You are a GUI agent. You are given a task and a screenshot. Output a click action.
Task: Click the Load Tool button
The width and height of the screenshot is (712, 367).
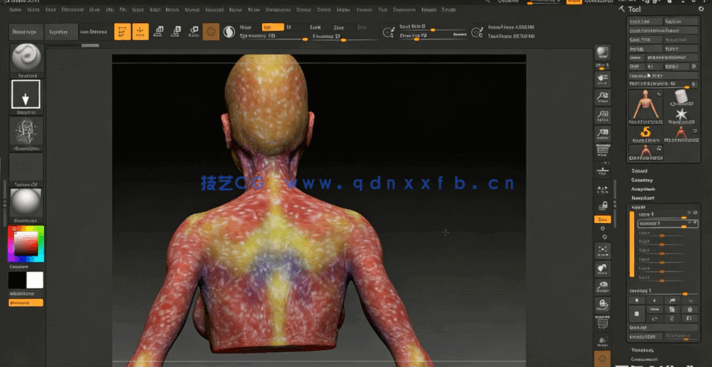[x=645, y=21]
